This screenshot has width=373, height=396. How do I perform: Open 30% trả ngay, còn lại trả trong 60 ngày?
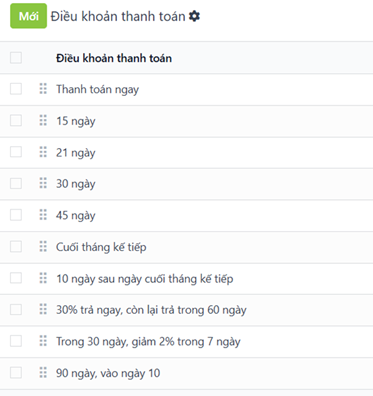151,310
